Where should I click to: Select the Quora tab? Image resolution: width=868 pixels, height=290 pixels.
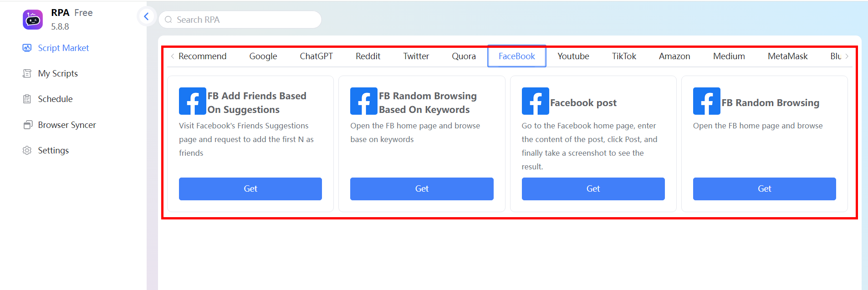pos(464,56)
